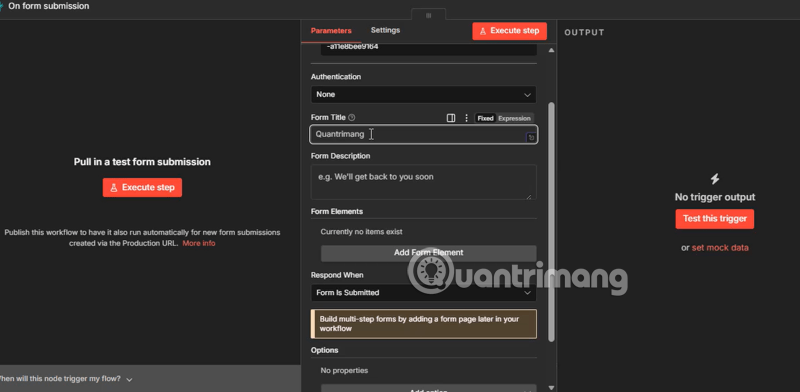Open the Form Title three-dot options menu

tap(466, 118)
